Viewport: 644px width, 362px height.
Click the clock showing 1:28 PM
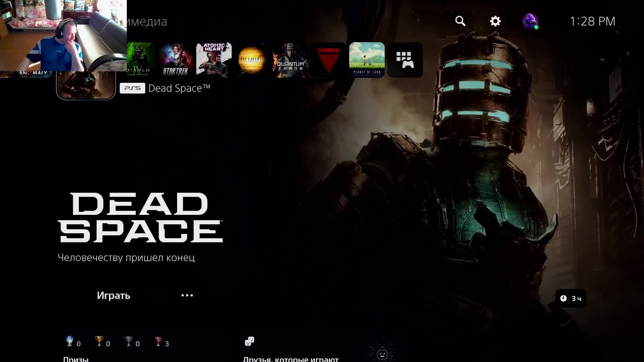(592, 21)
